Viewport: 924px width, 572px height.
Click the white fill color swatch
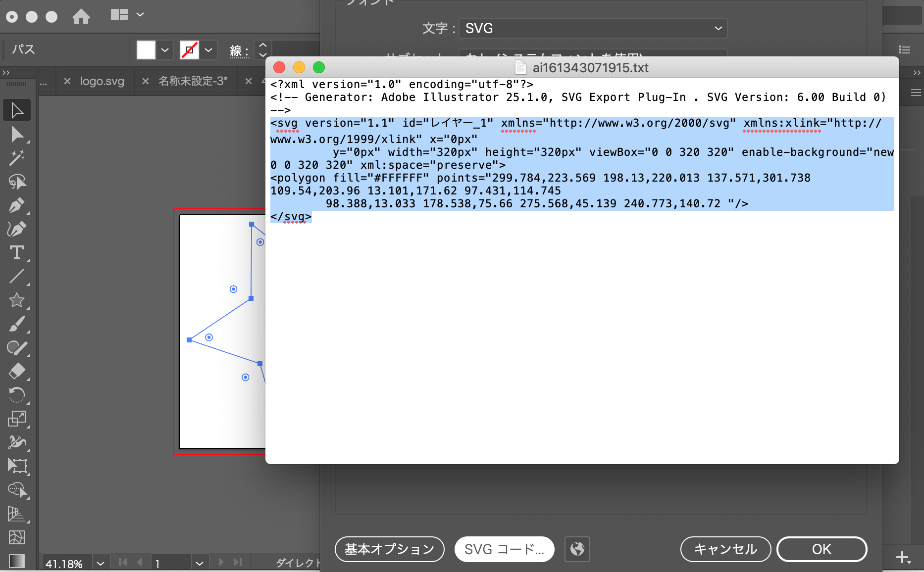coord(146,50)
